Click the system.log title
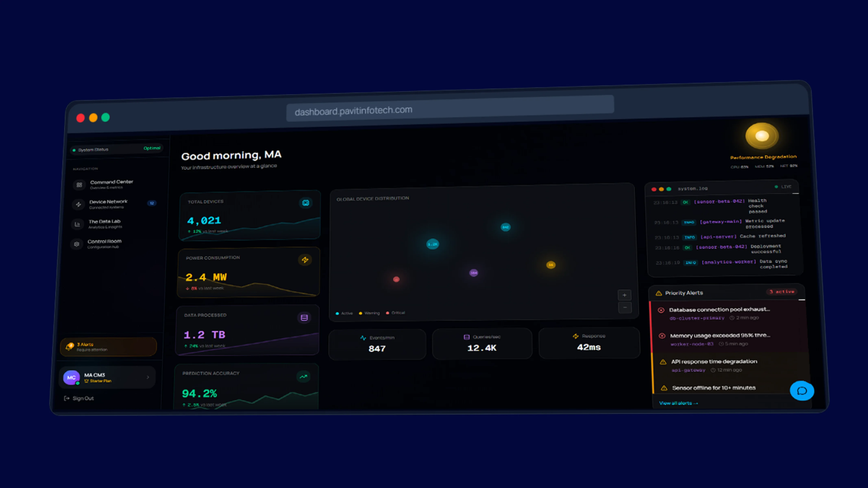The image size is (868, 488). coord(693,188)
